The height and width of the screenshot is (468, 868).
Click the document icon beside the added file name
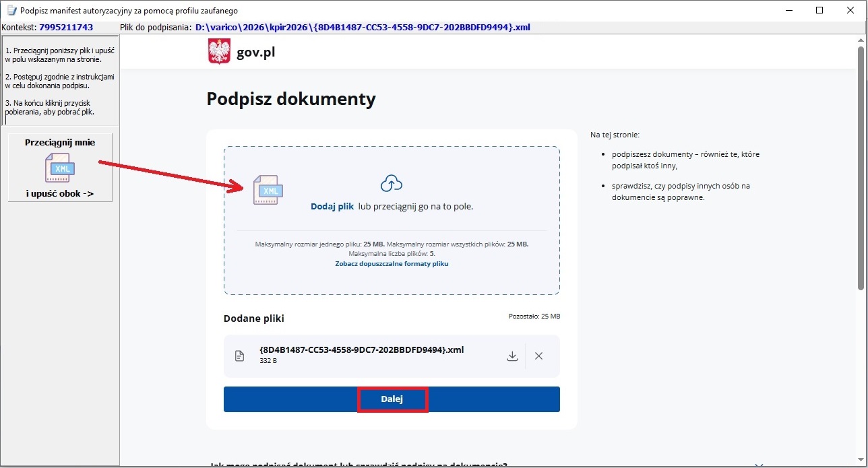click(239, 356)
